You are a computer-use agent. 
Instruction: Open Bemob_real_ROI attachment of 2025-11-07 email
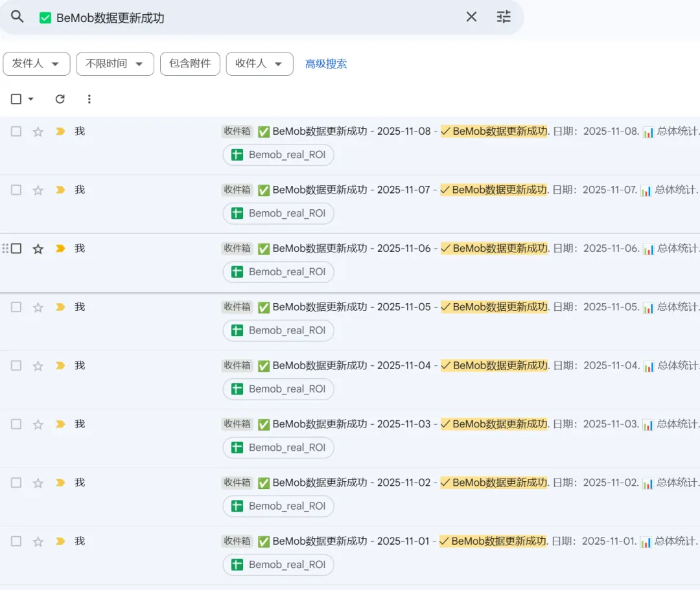pyautogui.click(x=279, y=213)
